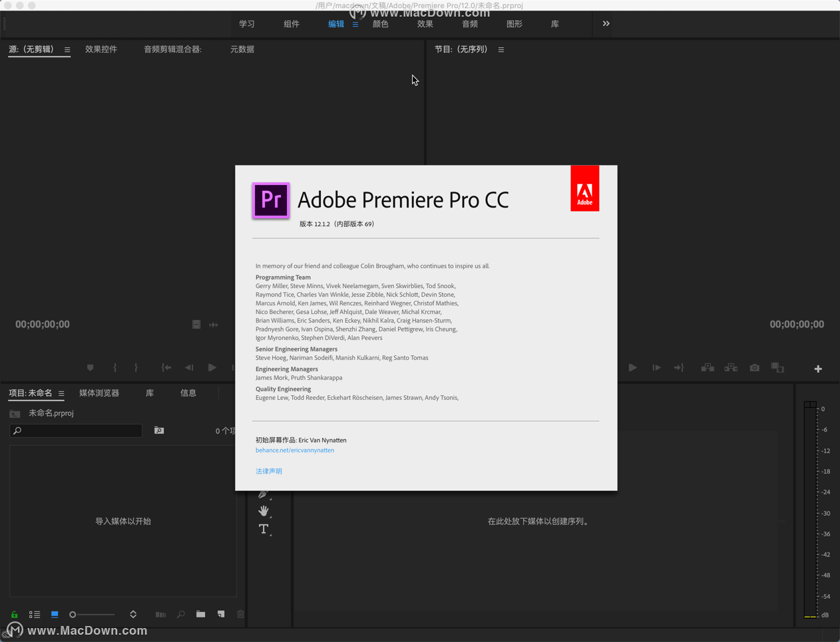
Task: Switch Project panel to icon view
Action: [x=55, y=615]
